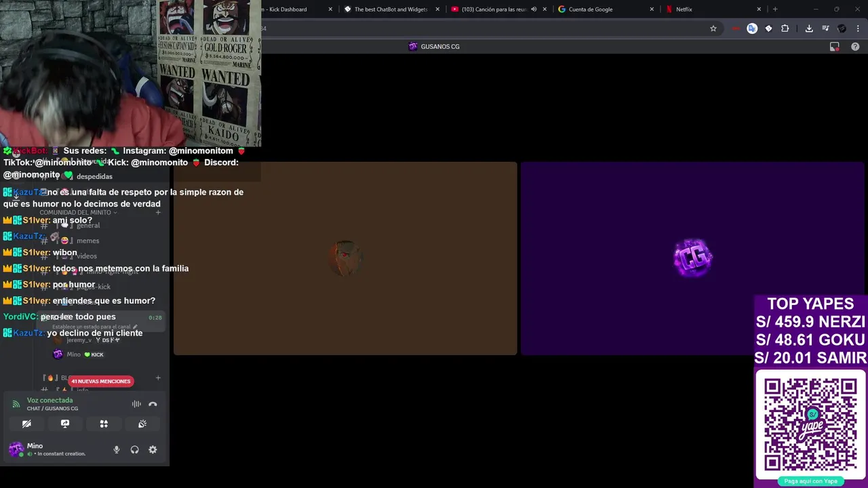This screenshot has height=488, width=868.
Task: Jump to 41 nuevas menciones
Action: (101, 381)
